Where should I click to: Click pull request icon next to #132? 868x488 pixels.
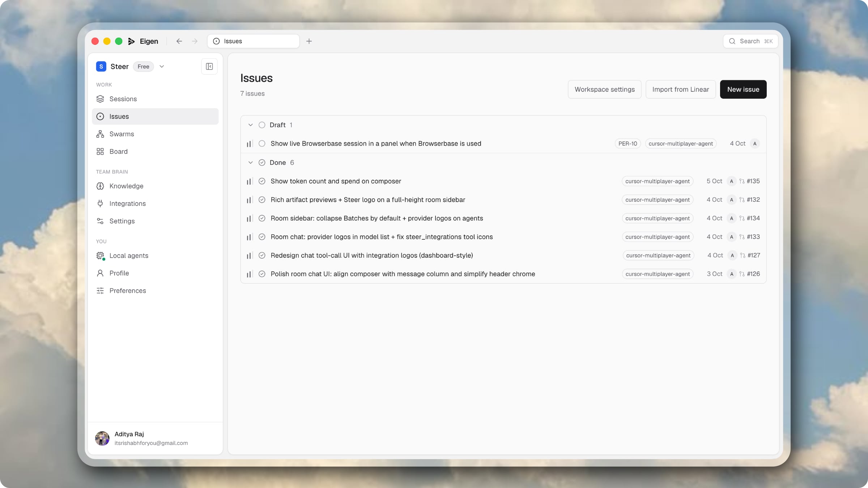742,200
